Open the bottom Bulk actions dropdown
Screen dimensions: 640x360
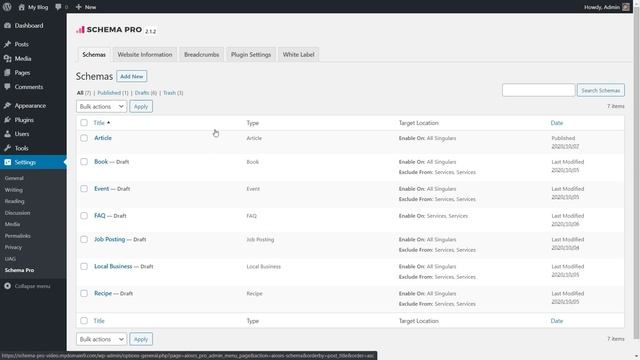click(101, 339)
